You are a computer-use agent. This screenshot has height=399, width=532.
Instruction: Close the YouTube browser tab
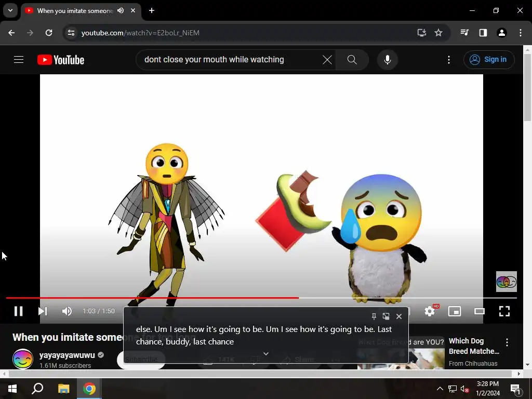pyautogui.click(x=133, y=10)
